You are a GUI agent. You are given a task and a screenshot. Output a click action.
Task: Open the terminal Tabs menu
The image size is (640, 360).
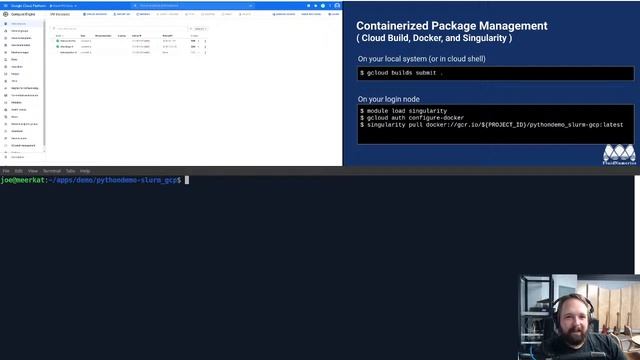pyautogui.click(x=71, y=171)
